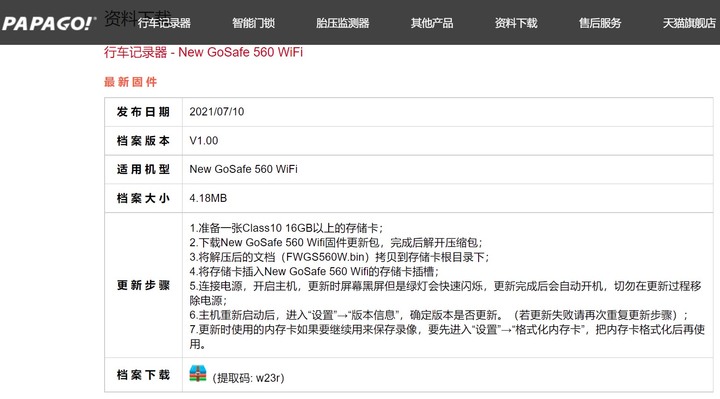This screenshot has height=399, width=720.
Task: Click step 5 about connecting power
Action: 445,293
